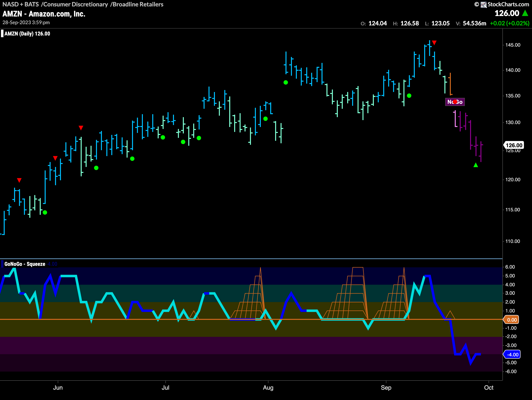Click the 145.00 price axis label

pyautogui.click(x=513, y=45)
